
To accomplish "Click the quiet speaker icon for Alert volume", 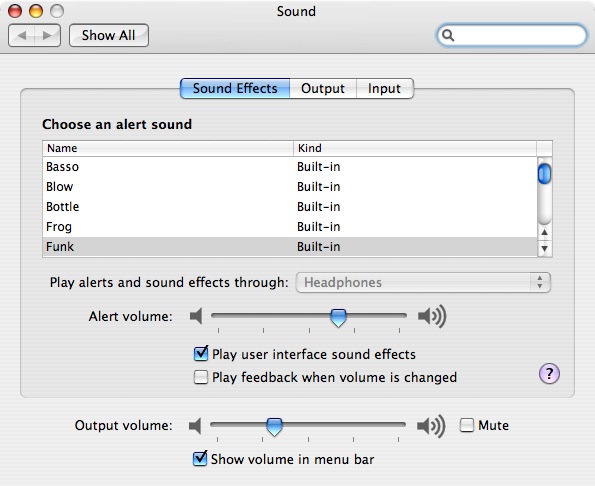I will tap(196, 316).
